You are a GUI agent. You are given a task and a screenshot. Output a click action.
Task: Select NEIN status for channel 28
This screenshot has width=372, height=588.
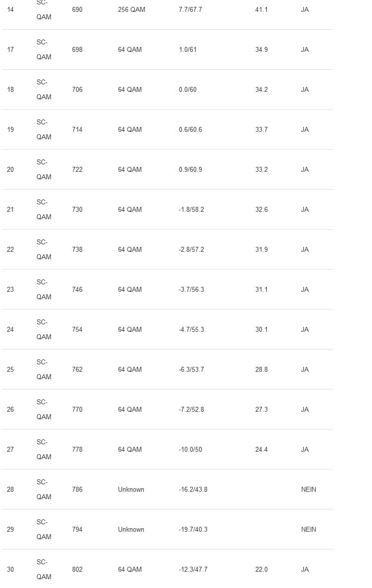[308, 489]
